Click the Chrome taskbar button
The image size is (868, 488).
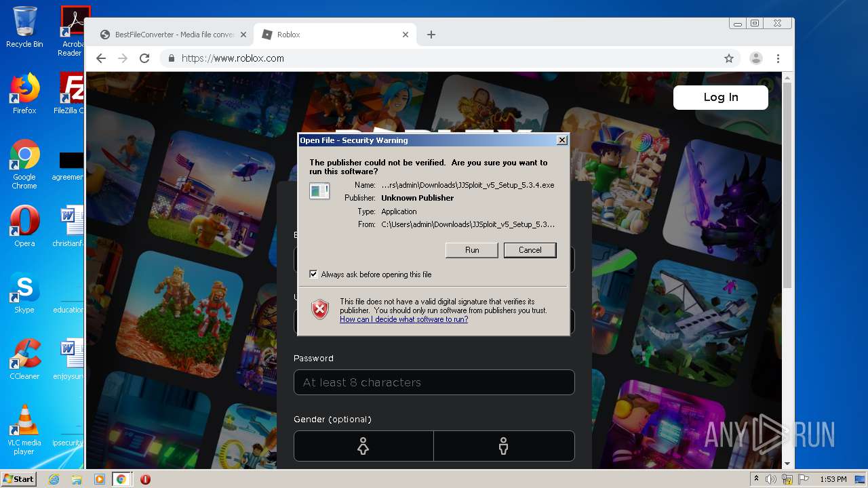121,479
